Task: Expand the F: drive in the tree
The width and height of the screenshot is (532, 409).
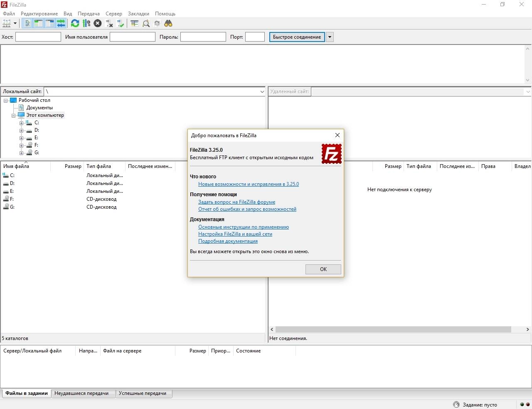Action: tap(21, 145)
